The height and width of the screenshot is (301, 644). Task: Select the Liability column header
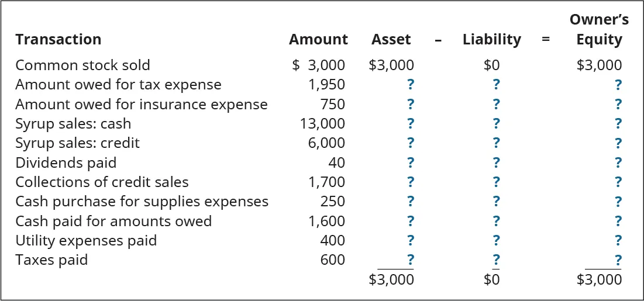tap(491, 40)
